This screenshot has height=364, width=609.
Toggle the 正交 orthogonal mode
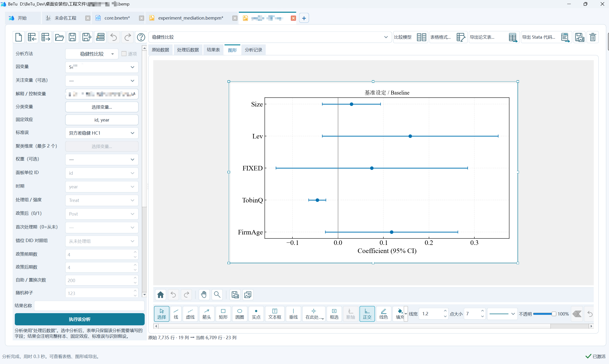point(367,314)
